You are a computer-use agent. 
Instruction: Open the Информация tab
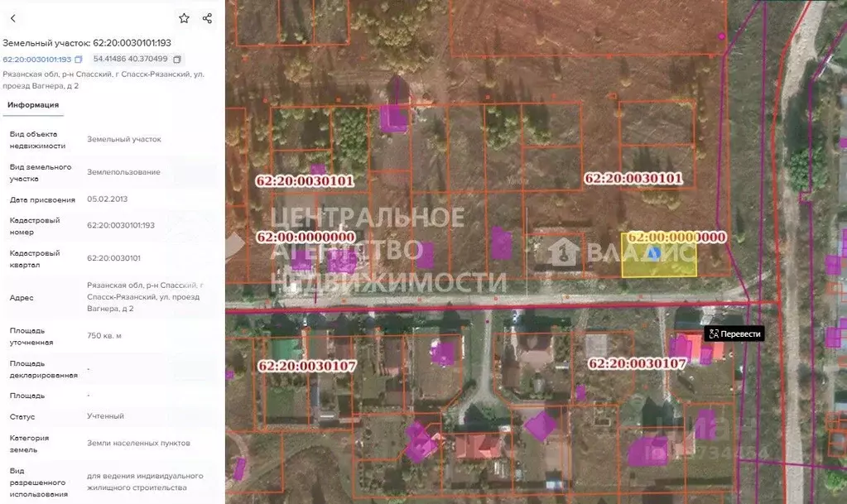click(x=33, y=105)
